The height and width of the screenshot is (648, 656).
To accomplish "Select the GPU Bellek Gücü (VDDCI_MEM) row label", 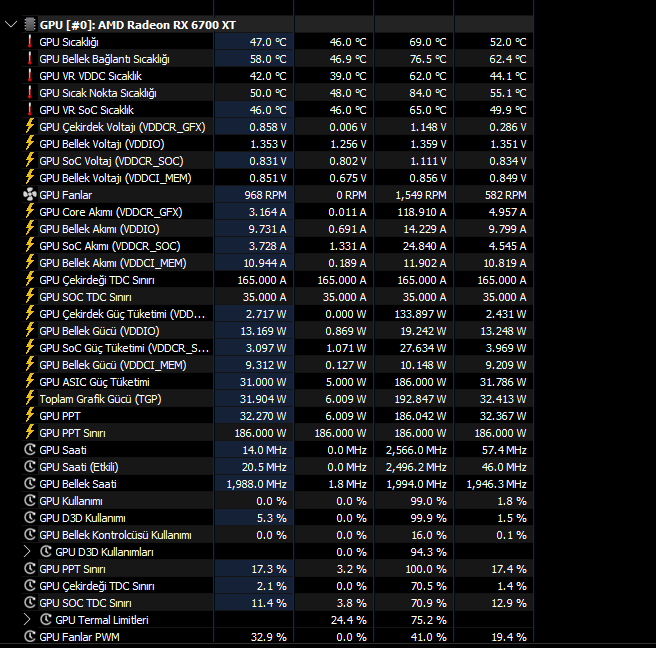I will pyautogui.click(x=113, y=365).
